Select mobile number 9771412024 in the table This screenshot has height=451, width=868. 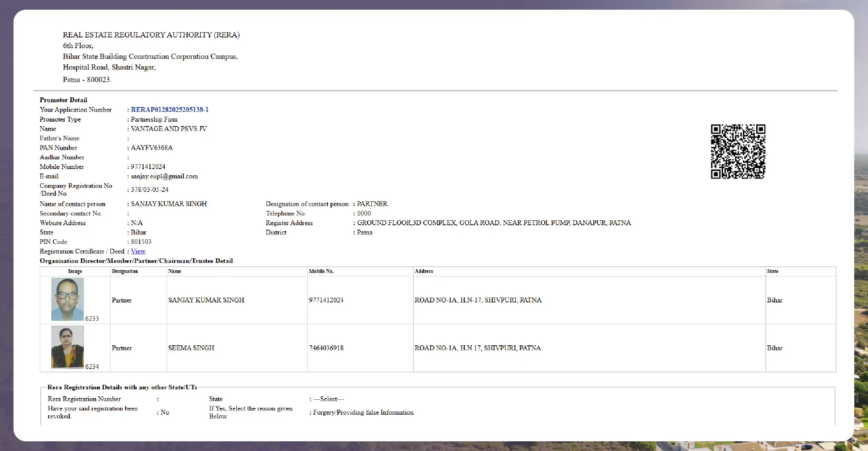[x=326, y=300]
